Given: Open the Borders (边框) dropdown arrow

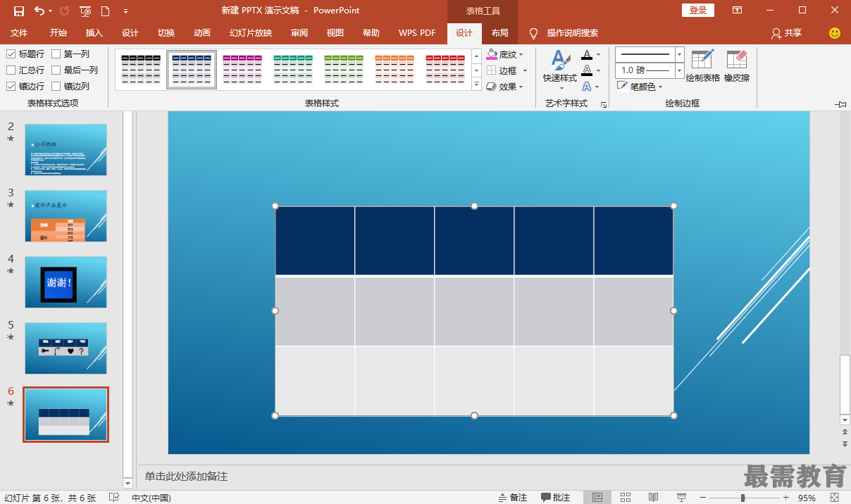Looking at the screenshot, I should tap(525, 71).
